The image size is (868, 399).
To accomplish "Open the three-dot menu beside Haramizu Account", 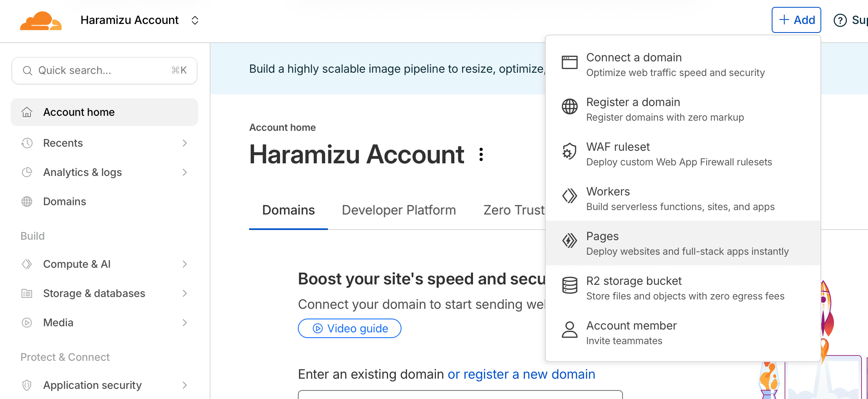I will 481,154.
